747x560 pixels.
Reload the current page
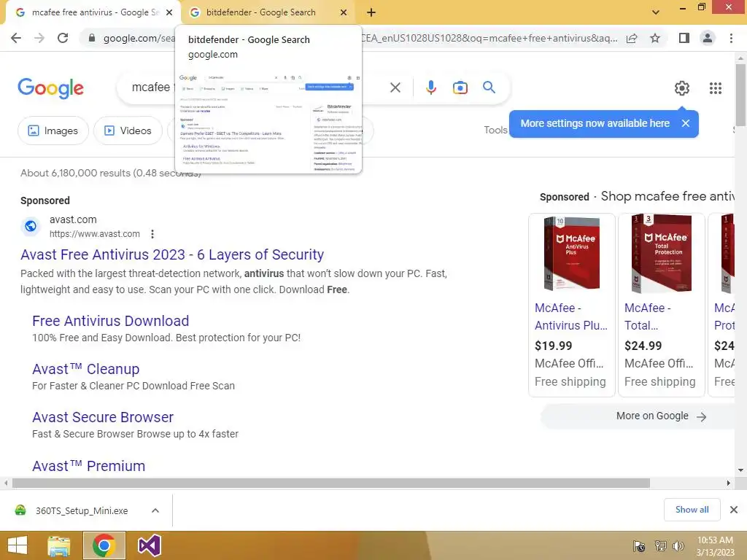[x=63, y=38]
